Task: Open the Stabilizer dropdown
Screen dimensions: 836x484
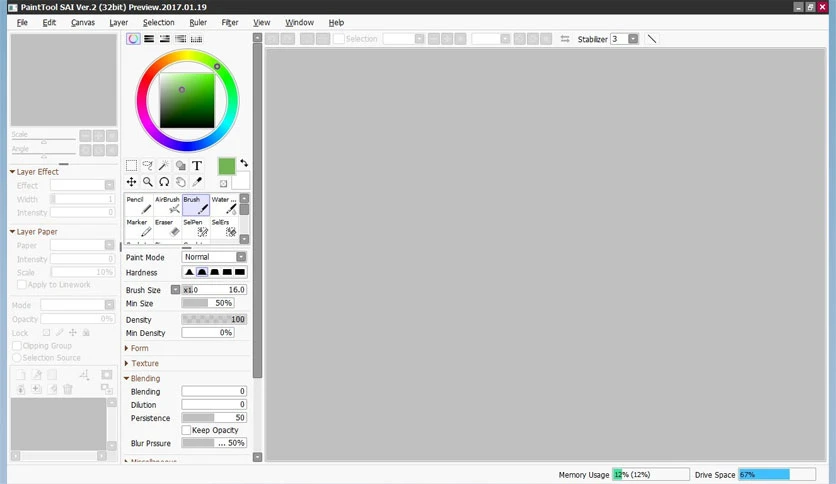Action: pos(633,39)
